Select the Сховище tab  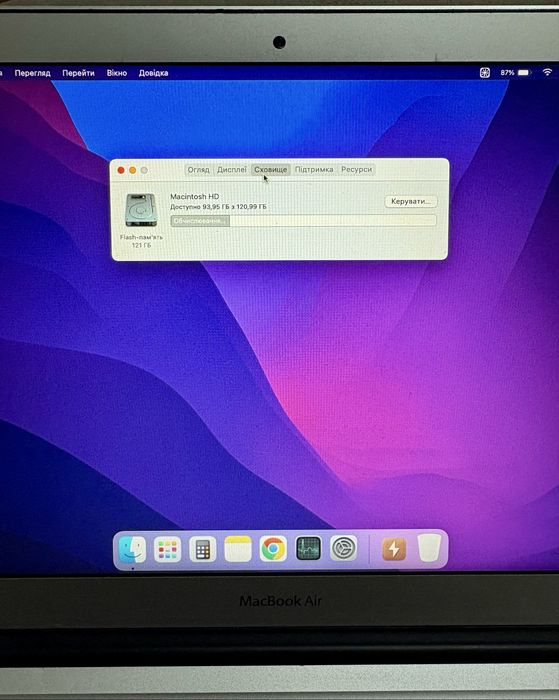271,170
